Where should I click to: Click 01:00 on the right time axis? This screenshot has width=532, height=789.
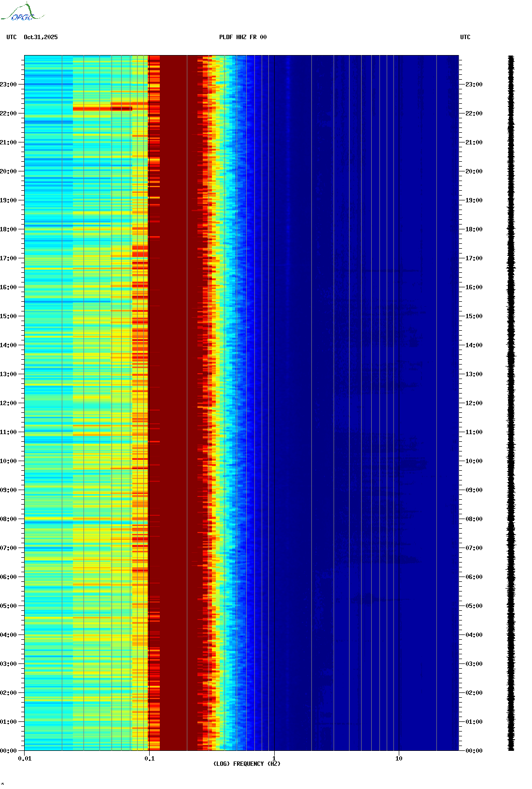pyautogui.click(x=474, y=722)
